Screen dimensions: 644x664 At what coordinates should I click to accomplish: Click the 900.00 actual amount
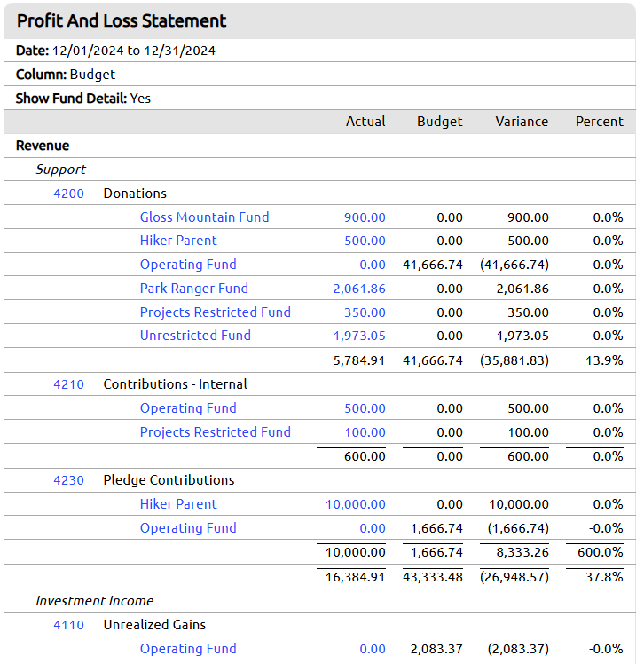365,217
